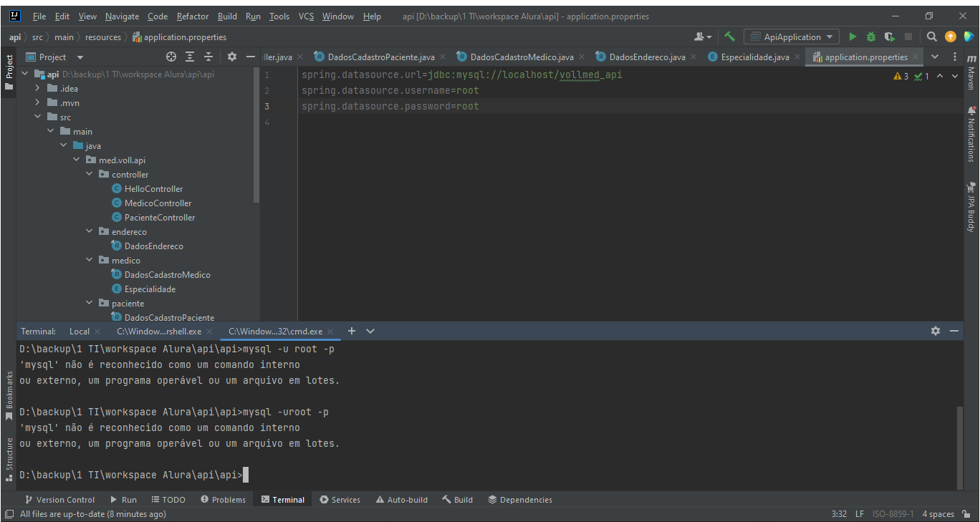Open Notifications tool window
Screen dimensions: 980x522
tap(971, 134)
